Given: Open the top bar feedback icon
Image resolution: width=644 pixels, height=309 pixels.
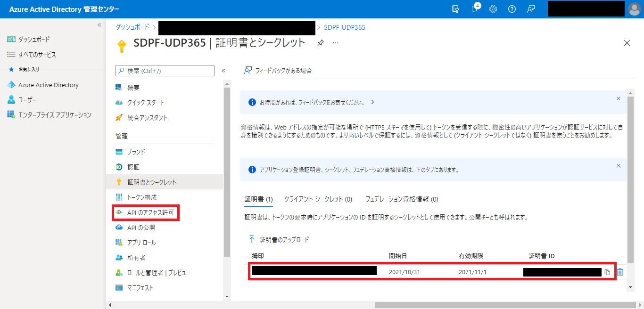Looking at the screenshot, I should click(x=531, y=9).
